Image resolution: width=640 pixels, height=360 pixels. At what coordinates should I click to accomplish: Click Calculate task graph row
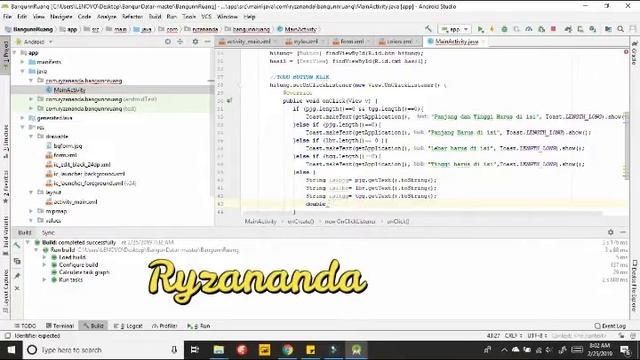coord(84,272)
